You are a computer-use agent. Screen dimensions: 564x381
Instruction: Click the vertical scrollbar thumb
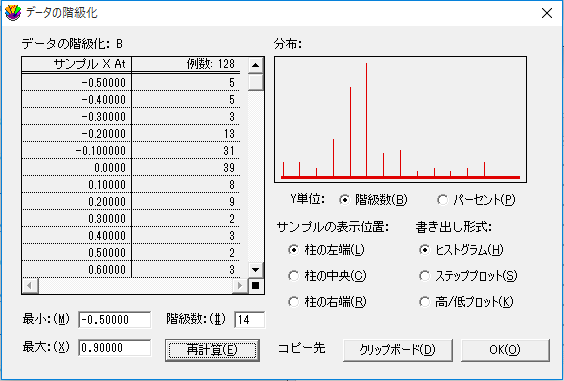tap(255, 82)
